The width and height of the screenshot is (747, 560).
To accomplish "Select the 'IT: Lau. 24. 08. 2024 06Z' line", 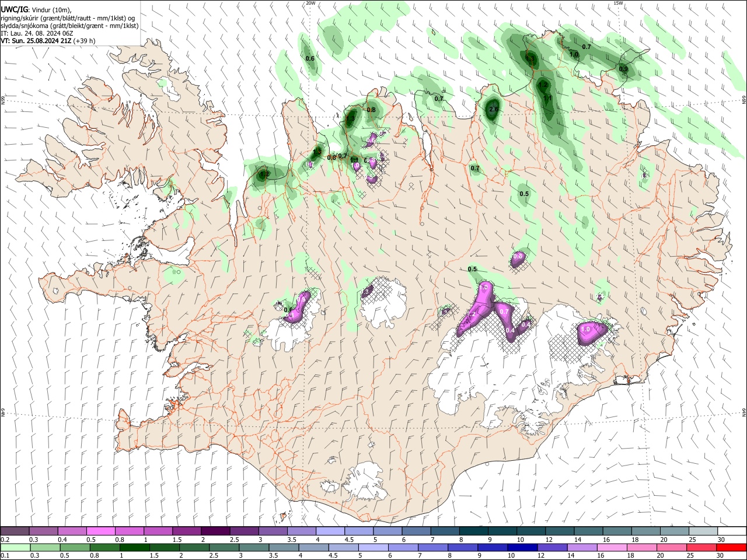I will pos(37,33).
